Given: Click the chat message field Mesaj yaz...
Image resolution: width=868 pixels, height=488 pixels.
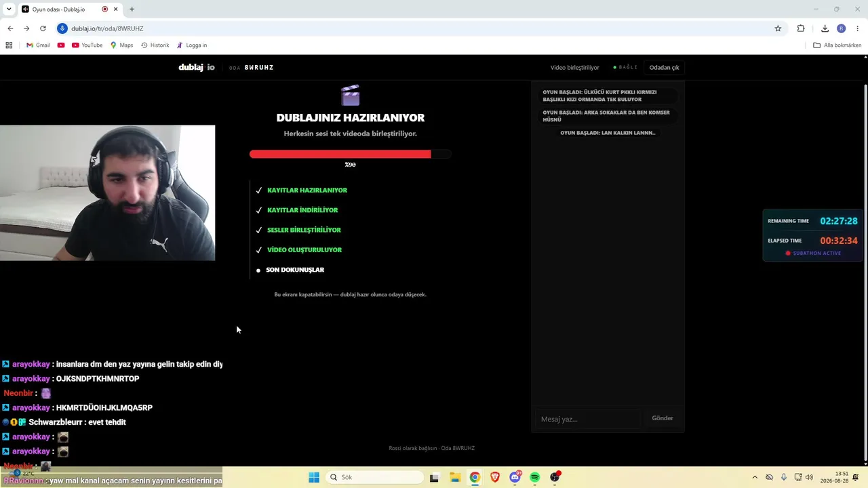Looking at the screenshot, I should click(x=587, y=419).
